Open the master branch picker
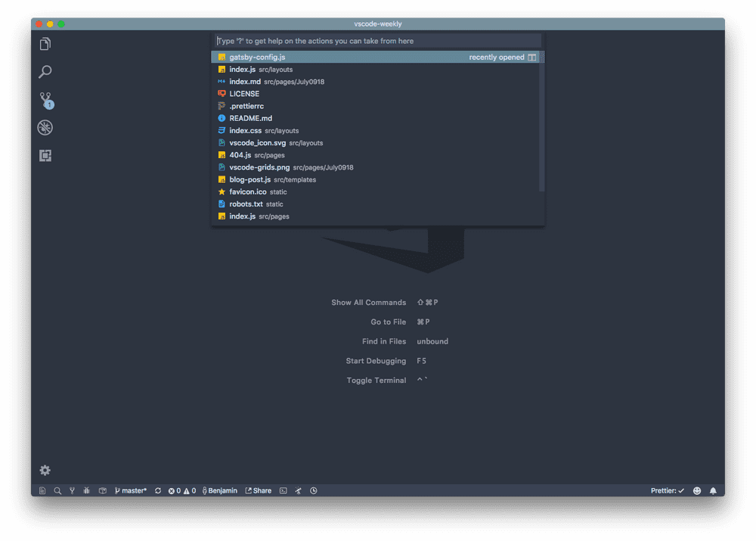The height and width of the screenshot is (541, 756). coord(132,490)
